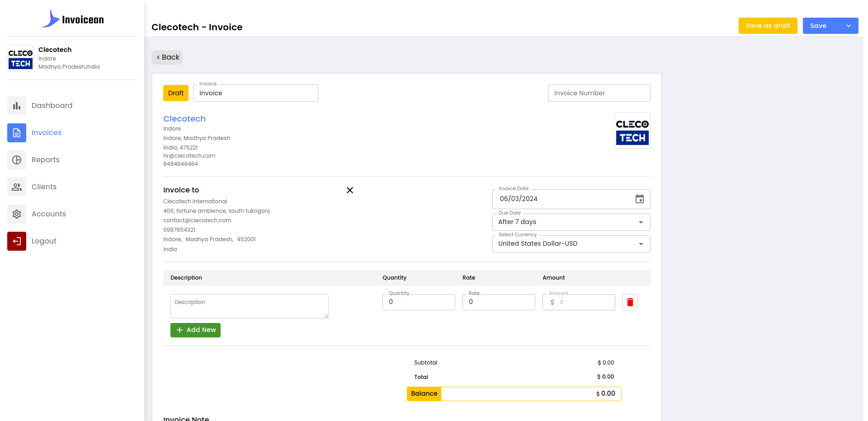Image resolution: width=868 pixels, height=421 pixels.
Task: Click the Clients people icon
Action: click(17, 187)
